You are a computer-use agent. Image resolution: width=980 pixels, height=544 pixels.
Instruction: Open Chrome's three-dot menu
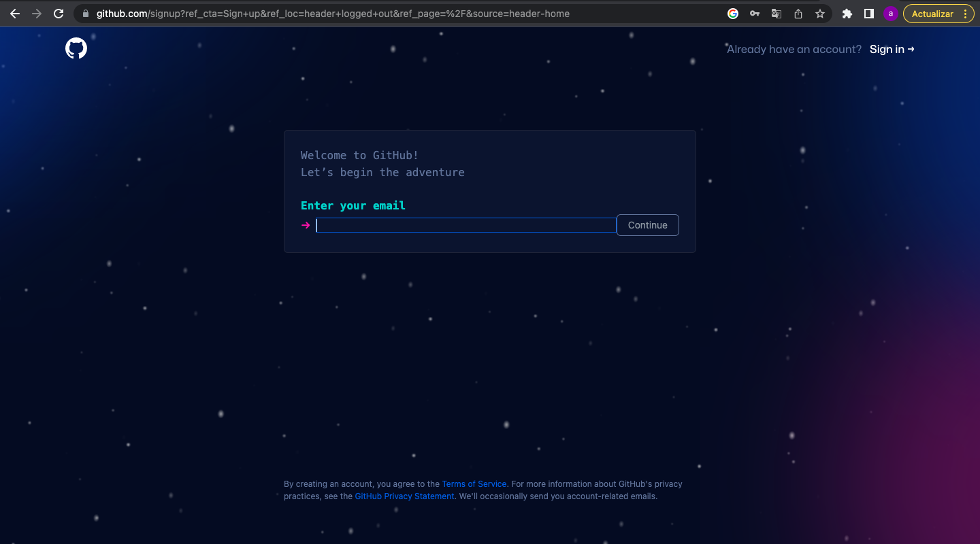pos(965,14)
